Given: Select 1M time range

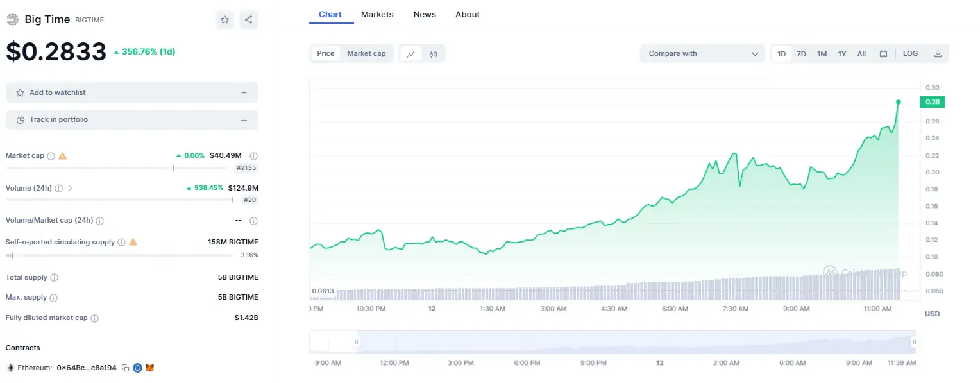Looking at the screenshot, I should (822, 54).
